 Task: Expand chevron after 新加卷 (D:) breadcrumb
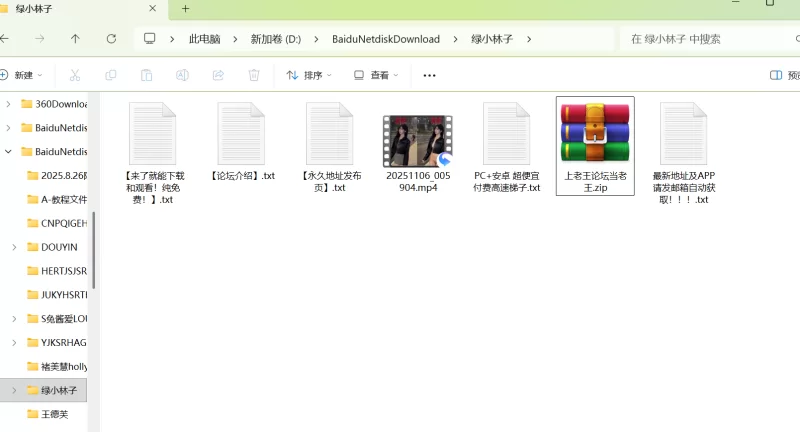pyautogui.click(x=316, y=39)
